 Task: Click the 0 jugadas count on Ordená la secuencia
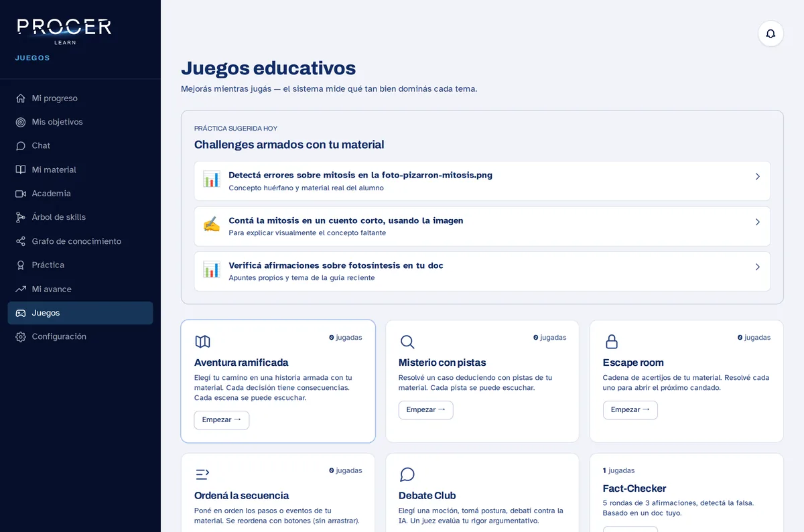tap(346, 470)
